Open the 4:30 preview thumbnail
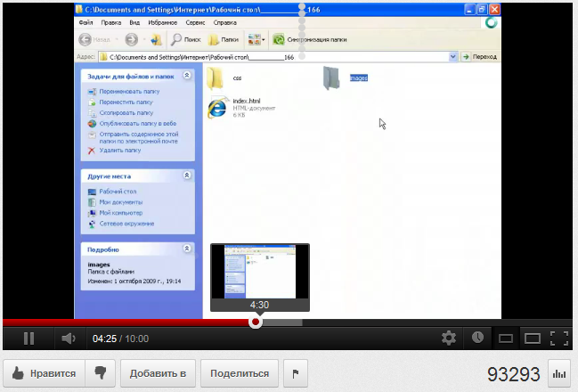The height and width of the screenshot is (392, 578). tap(260, 277)
